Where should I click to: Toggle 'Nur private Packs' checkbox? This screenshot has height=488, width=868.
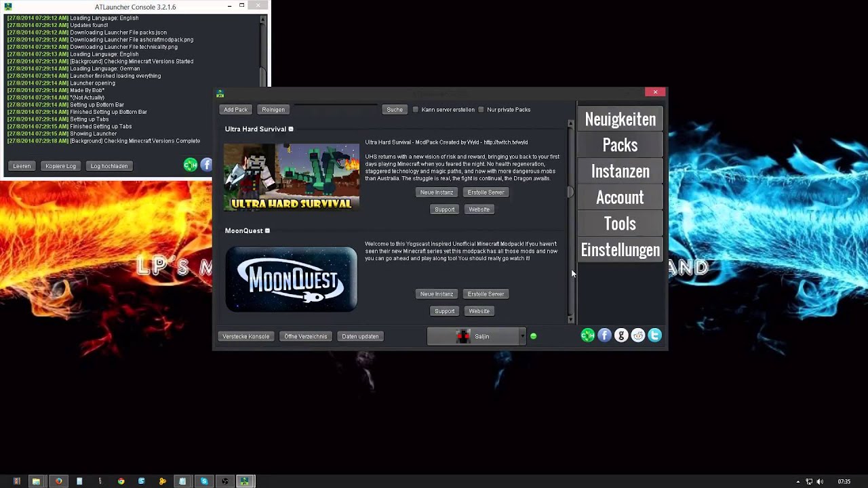click(481, 110)
